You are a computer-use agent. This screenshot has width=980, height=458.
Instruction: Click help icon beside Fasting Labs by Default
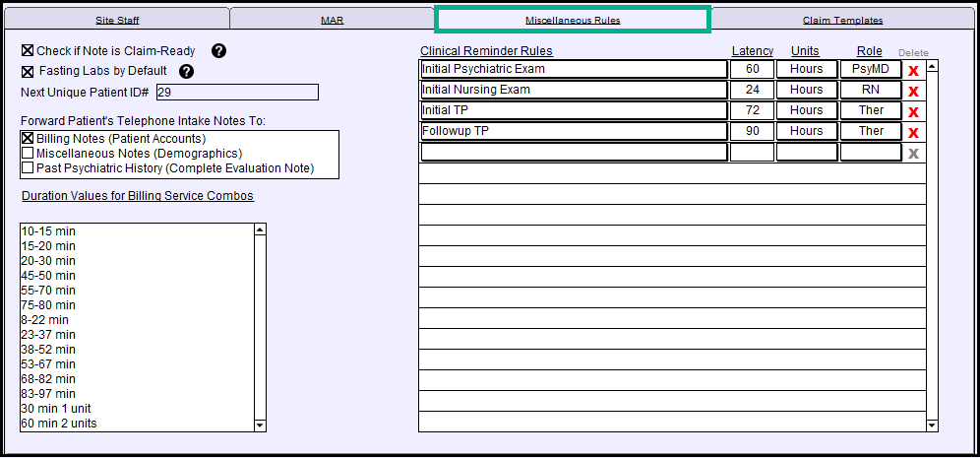coord(186,71)
